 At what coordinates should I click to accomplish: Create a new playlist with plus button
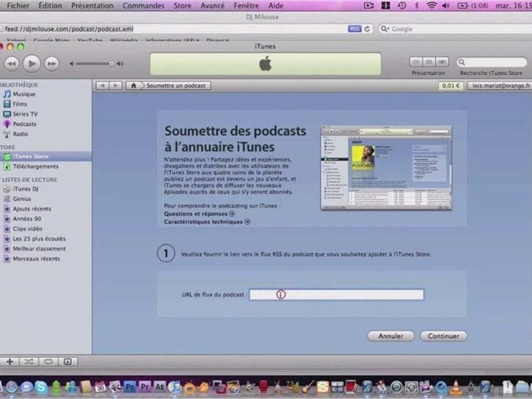(x=10, y=362)
